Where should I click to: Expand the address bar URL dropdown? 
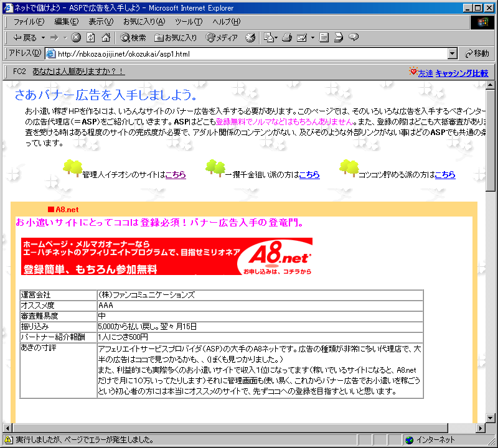pos(453,54)
